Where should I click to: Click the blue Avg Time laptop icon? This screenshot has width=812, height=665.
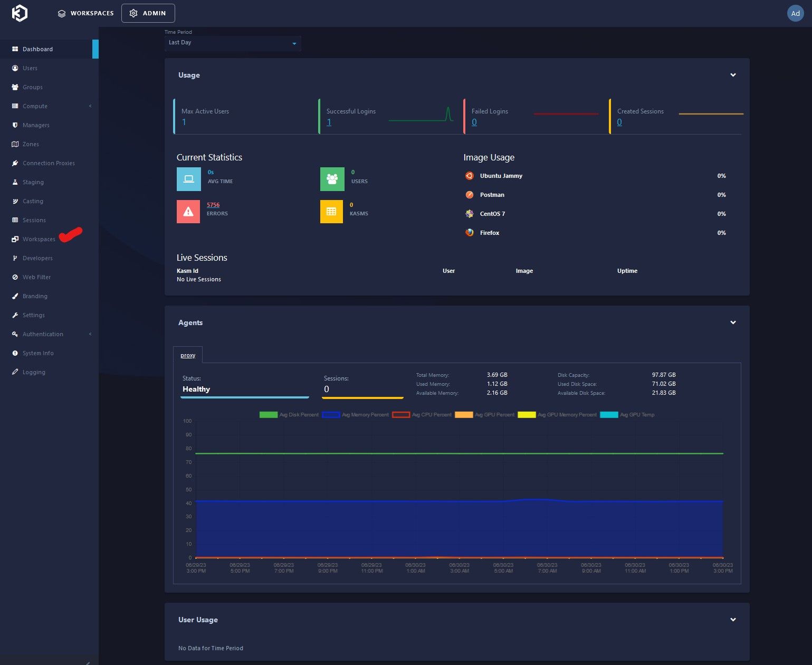tap(188, 179)
